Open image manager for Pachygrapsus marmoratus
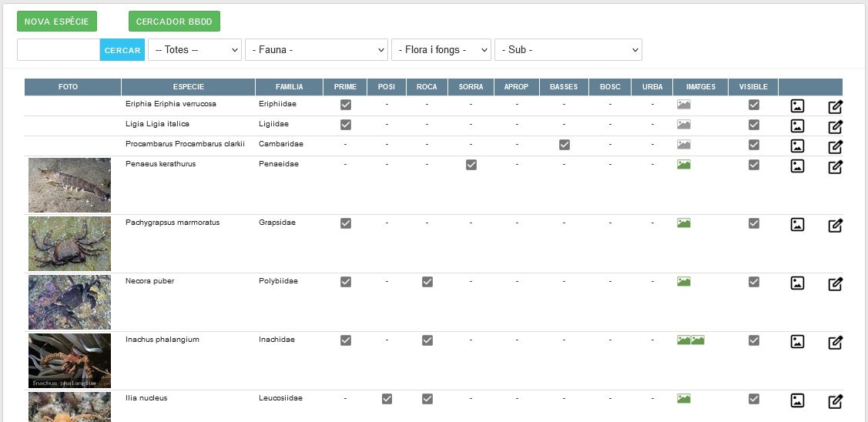The width and height of the screenshot is (868, 422). [797, 225]
